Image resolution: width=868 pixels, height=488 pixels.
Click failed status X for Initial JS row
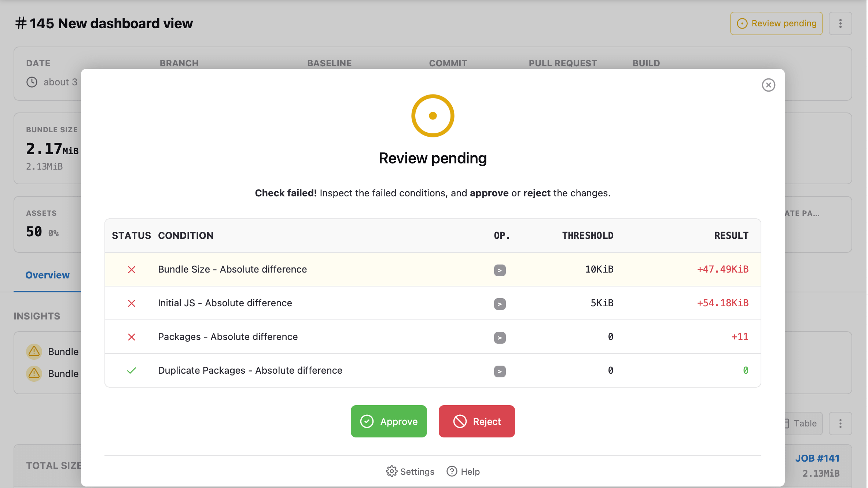click(x=132, y=303)
